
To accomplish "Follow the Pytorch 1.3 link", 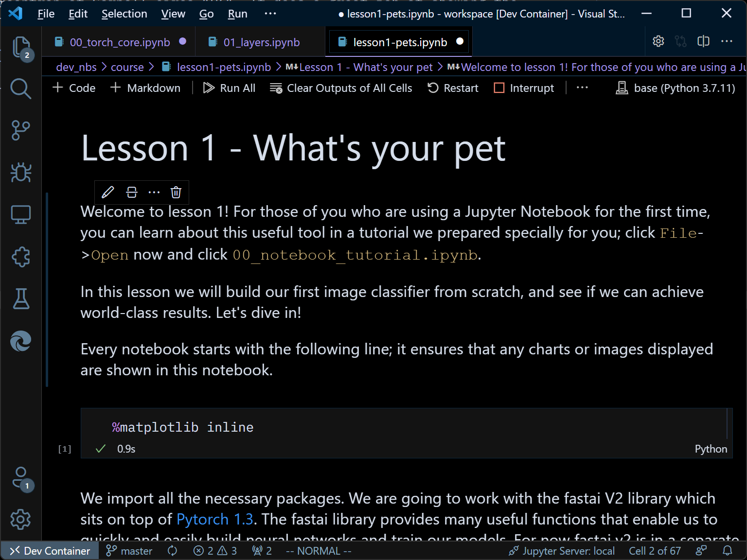I will click(x=214, y=519).
